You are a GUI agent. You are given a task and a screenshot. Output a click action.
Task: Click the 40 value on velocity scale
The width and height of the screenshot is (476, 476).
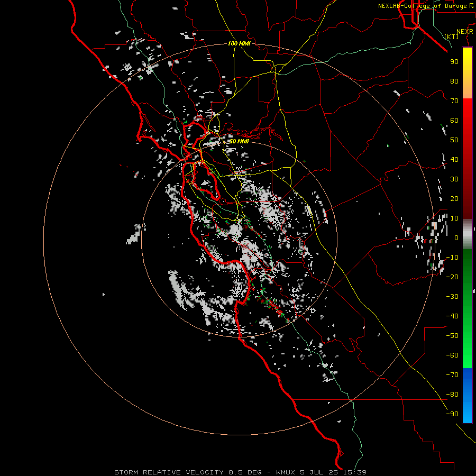454,159
